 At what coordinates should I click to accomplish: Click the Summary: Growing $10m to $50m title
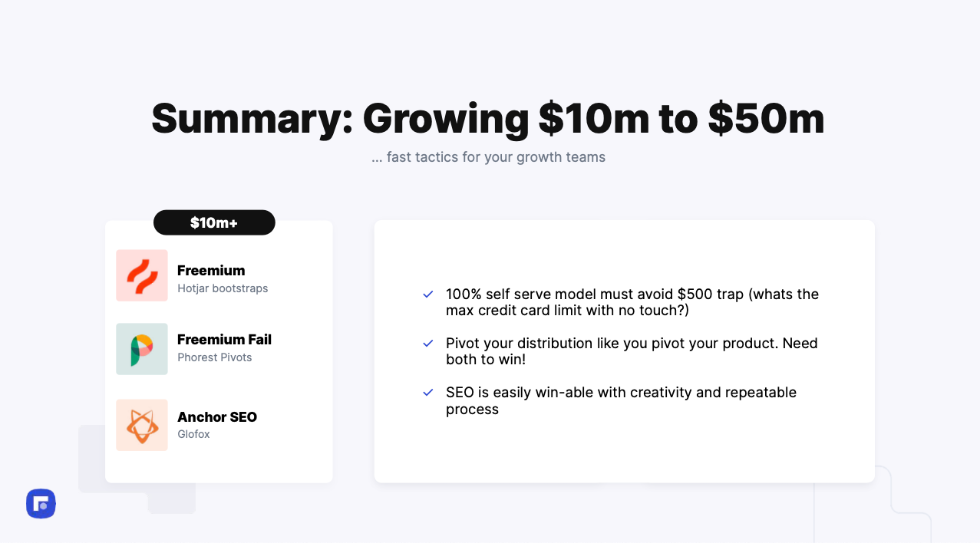pyautogui.click(x=488, y=119)
